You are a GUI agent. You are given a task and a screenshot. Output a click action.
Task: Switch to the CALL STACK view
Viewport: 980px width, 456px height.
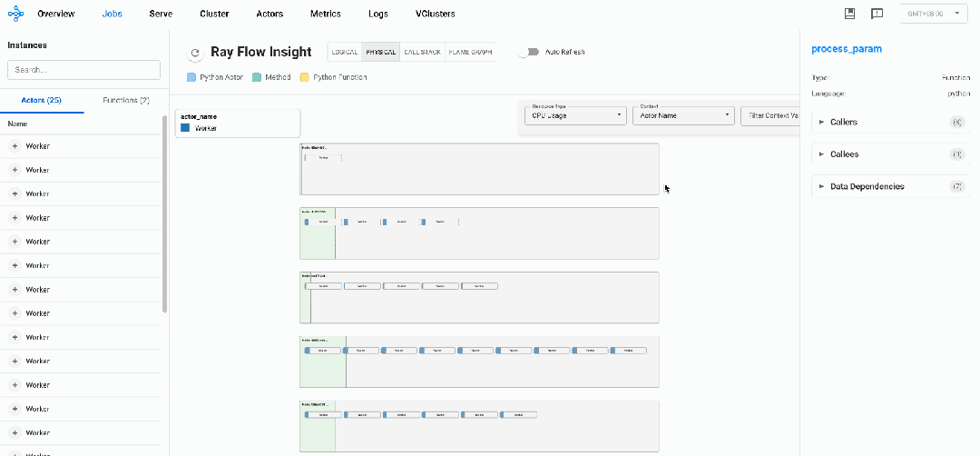[x=423, y=52]
